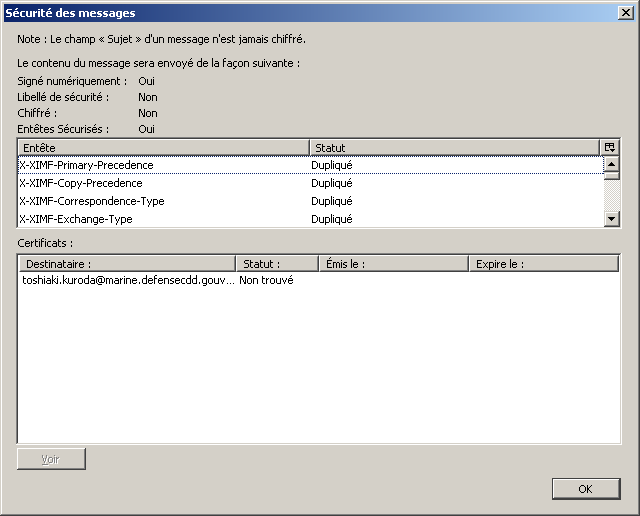Image resolution: width=640 pixels, height=516 pixels.
Task: Sort certificates by Émis le column
Action: point(393,264)
